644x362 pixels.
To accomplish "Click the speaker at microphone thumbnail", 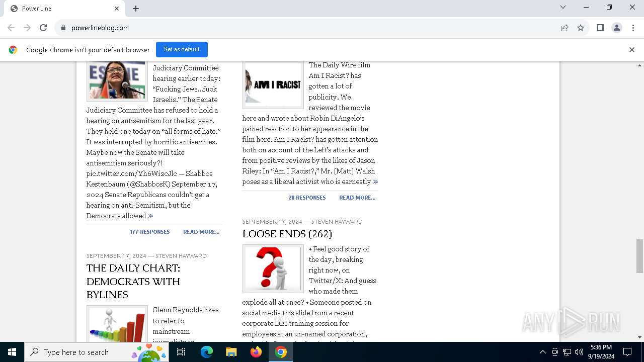I will point(117,81).
